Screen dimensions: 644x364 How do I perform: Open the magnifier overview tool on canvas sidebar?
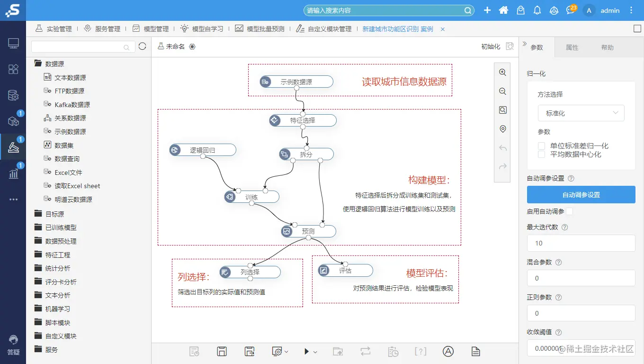click(502, 109)
